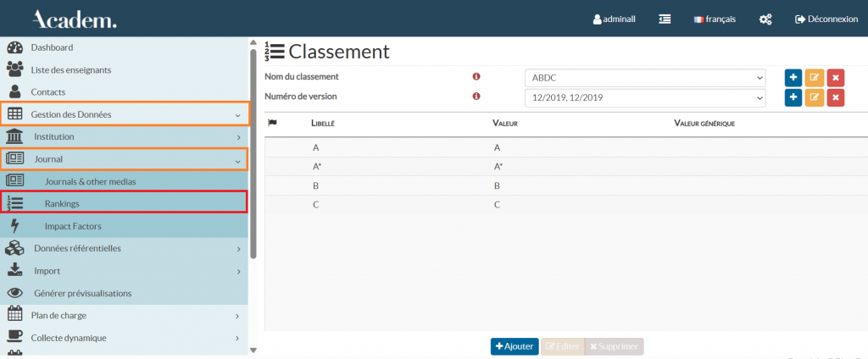The width and height of the screenshot is (868, 359).
Task: Open Impact Factors in sidebar
Action: pyautogui.click(x=75, y=226)
